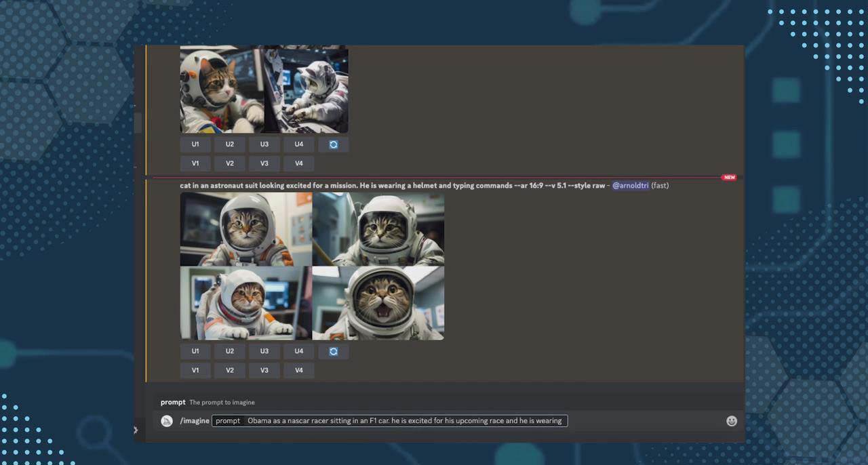The image size is (868, 465).
Task: Click V3 under the astronaut cat grid
Action: coord(264,370)
